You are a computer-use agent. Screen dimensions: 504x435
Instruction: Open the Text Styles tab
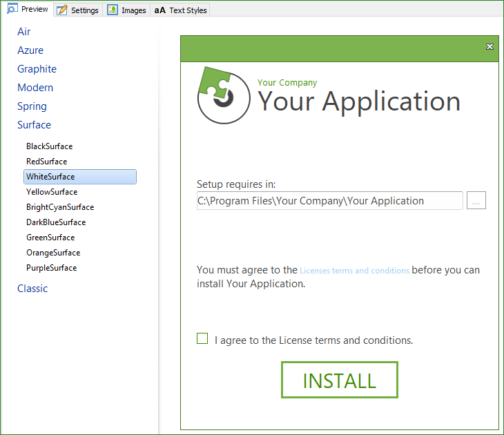[x=180, y=10]
